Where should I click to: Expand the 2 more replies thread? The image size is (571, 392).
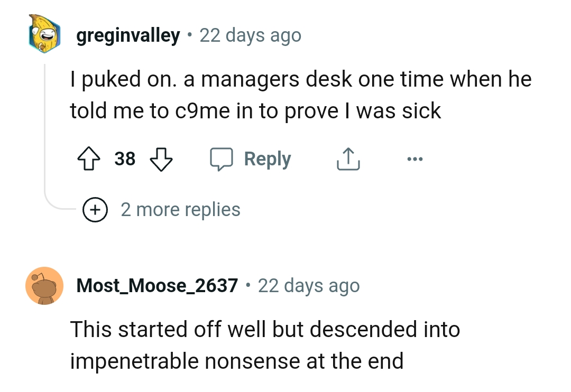(181, 209)
